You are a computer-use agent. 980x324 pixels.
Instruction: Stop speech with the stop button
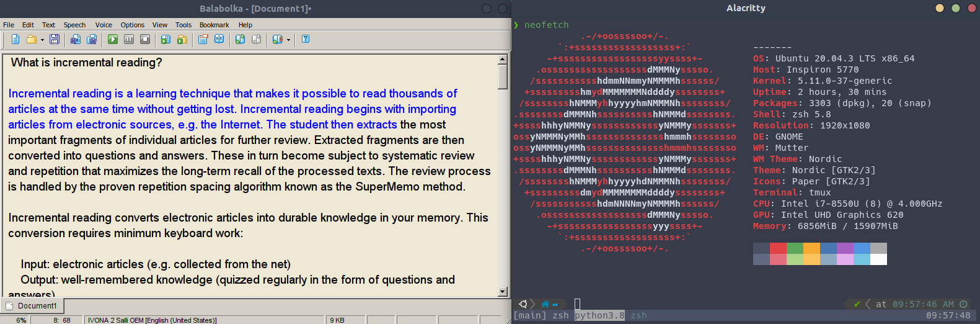tap(145, 39)
